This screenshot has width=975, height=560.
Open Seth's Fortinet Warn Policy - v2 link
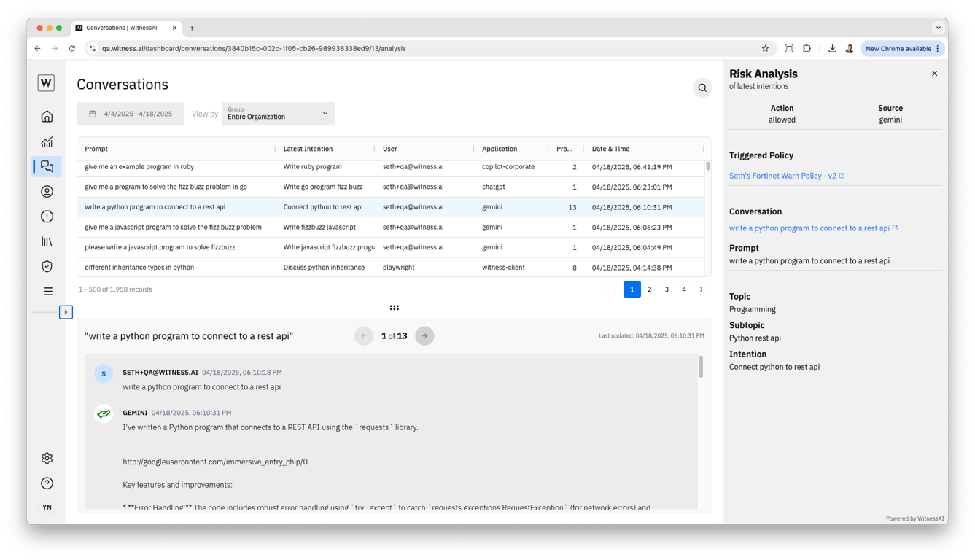tap(787, 176)
